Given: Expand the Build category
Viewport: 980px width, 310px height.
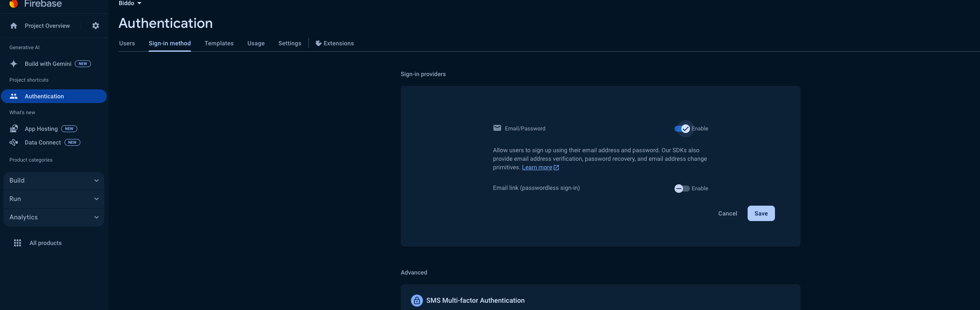Looking at the screenshot, I should point(54,180).
